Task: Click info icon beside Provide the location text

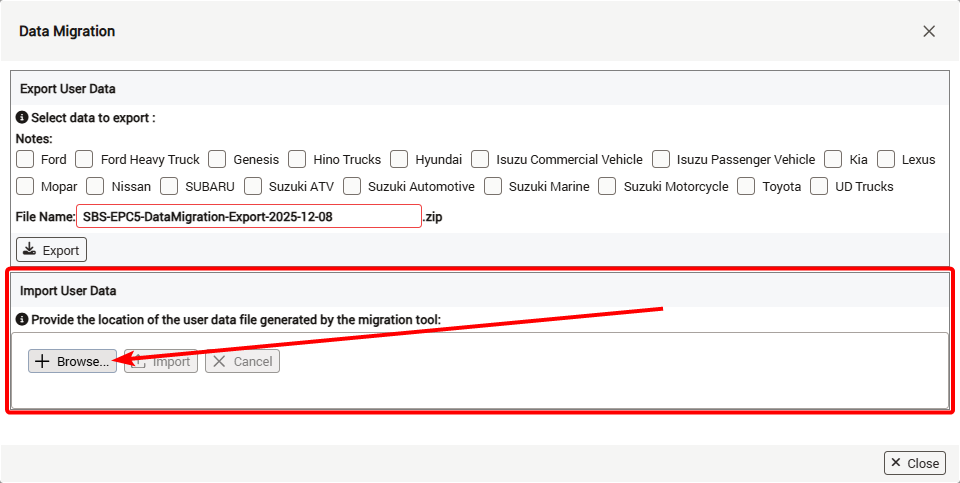Action: click(22, 320)
